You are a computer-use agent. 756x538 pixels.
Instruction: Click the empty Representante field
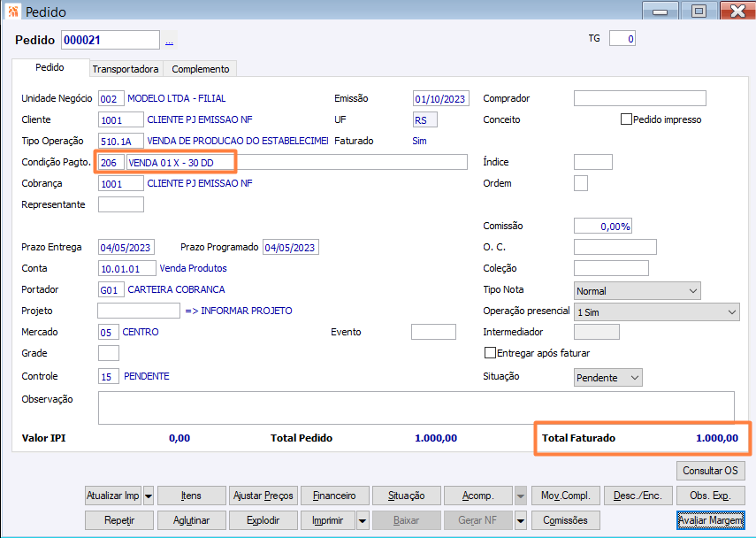121,204
